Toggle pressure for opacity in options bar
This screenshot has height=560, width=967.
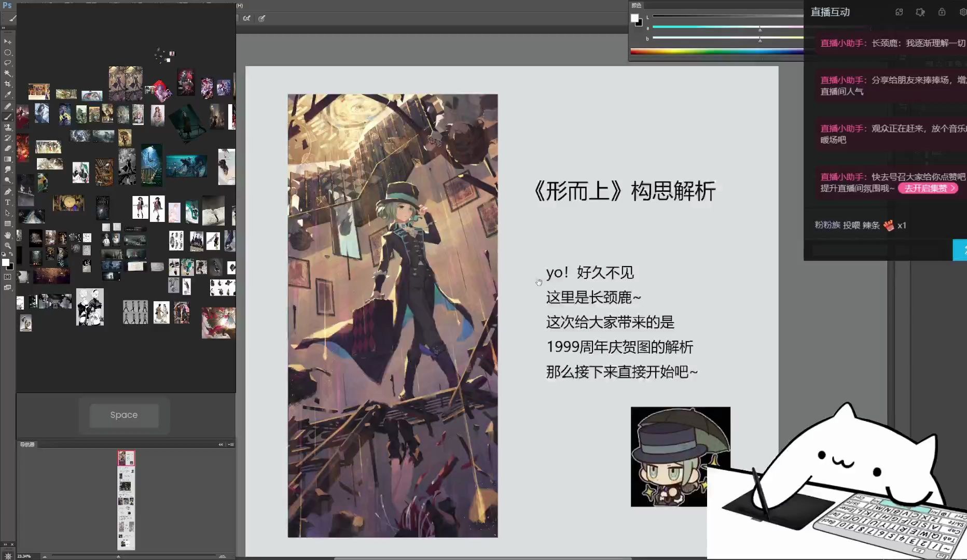[247, 18]
